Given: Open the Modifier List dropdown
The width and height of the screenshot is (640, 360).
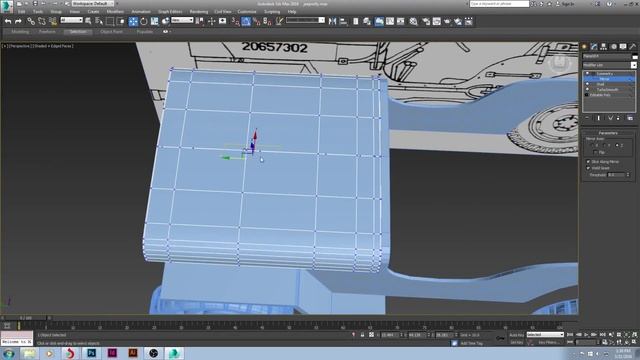Looking at the screenshot, I should coord(609,65).
